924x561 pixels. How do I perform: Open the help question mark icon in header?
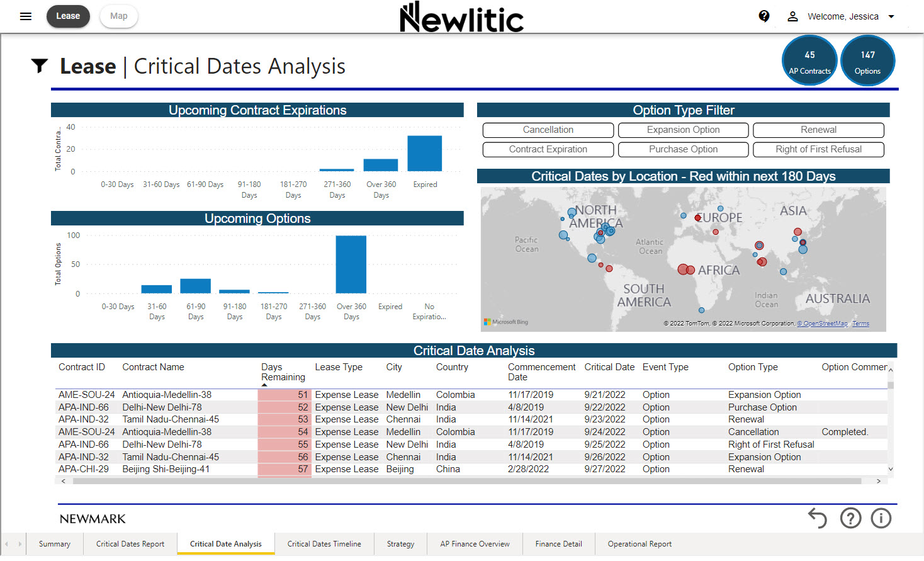click(764, 16)
